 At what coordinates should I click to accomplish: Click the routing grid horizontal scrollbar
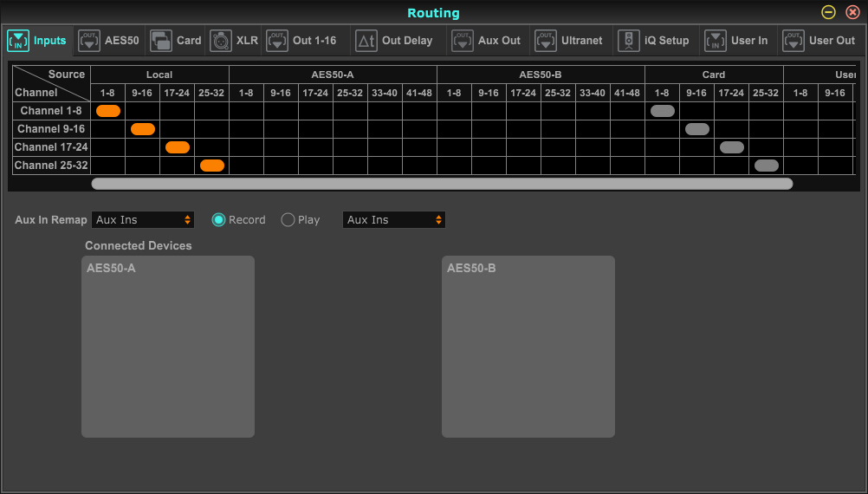(x=442, y=184)
